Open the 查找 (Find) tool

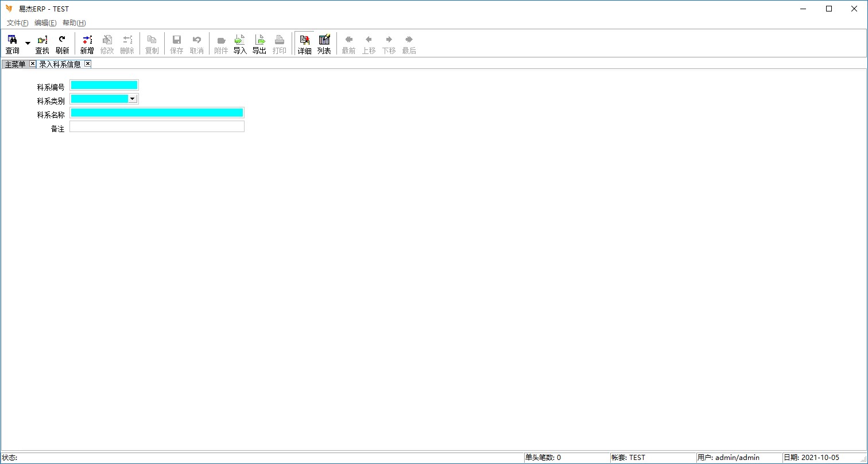click(42, 44)
